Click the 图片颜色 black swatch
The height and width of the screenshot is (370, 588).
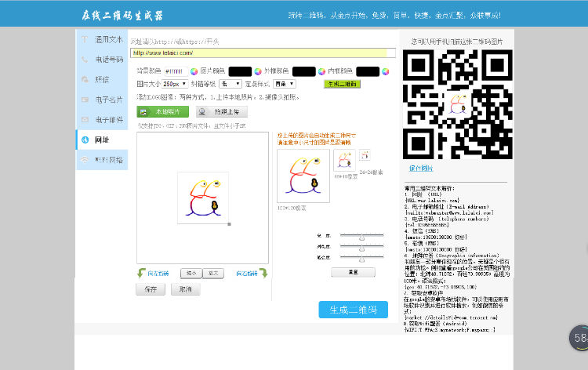coord(240,71)
